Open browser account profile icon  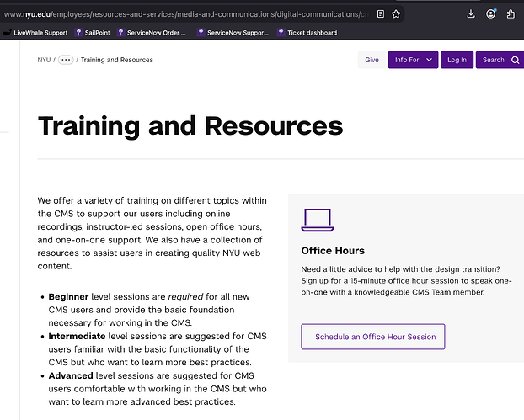click(490, 14)
